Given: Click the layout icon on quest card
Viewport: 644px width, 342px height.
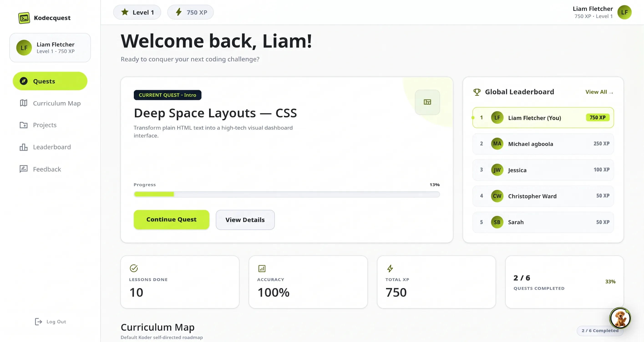Looking at the screenshot, I should [x=427, y=102].
